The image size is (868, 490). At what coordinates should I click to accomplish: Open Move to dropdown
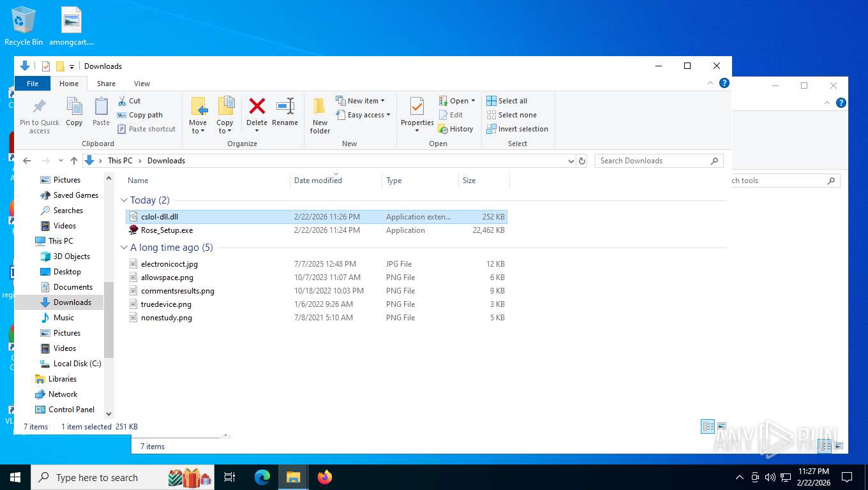[x=198, y=115]
